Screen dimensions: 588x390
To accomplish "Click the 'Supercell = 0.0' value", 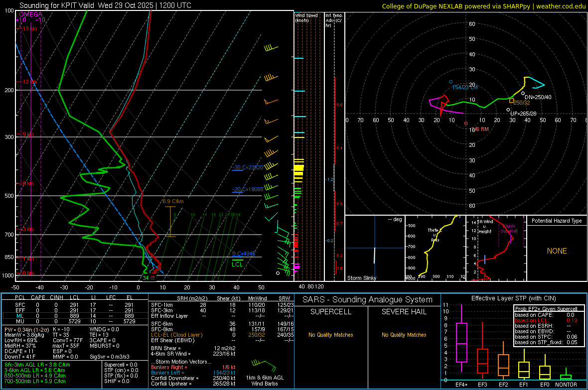I will click(x=121, y=365).
